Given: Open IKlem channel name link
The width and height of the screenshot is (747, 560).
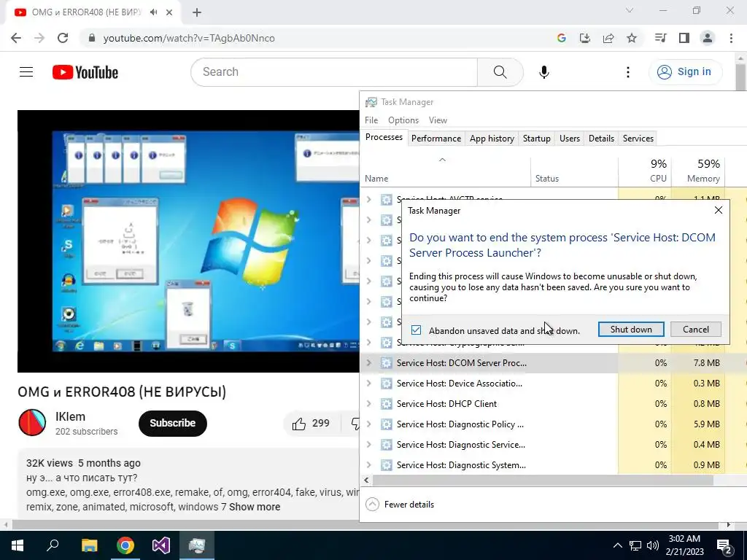Looking at the screenshot, I should (71, 416).
